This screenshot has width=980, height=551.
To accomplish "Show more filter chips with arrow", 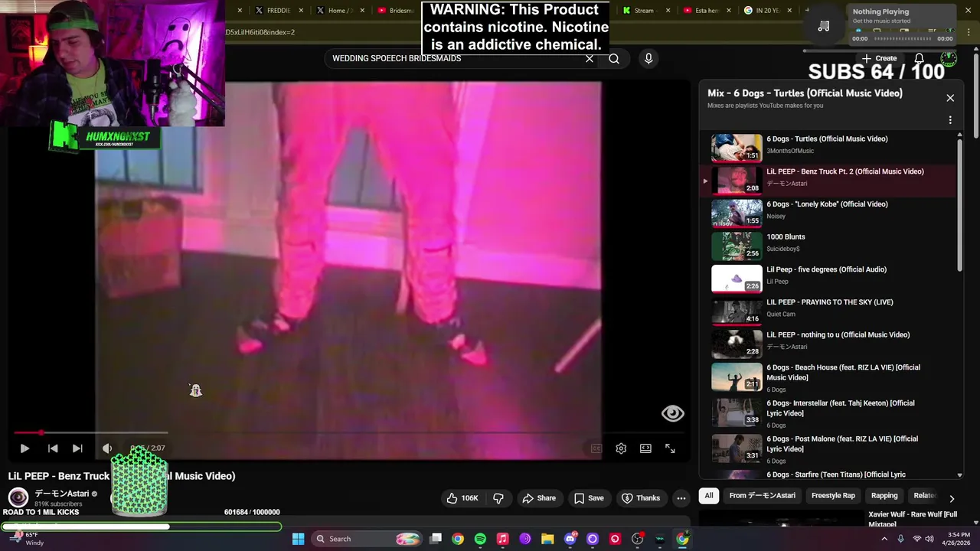I will pyautogui.click(x=952, y=497).
